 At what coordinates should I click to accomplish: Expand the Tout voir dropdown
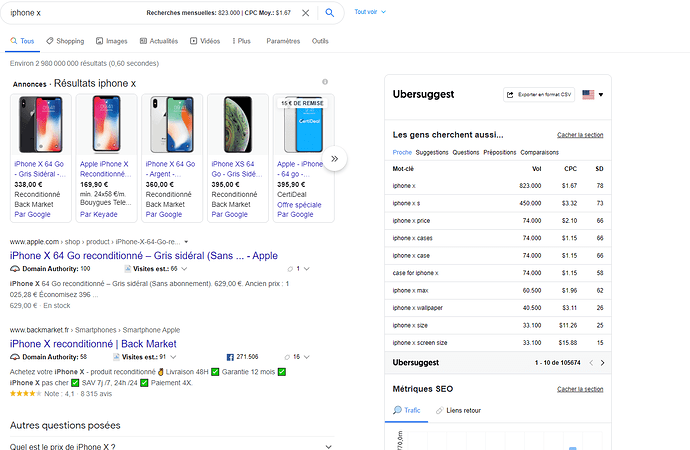click(x=370, y=12)
